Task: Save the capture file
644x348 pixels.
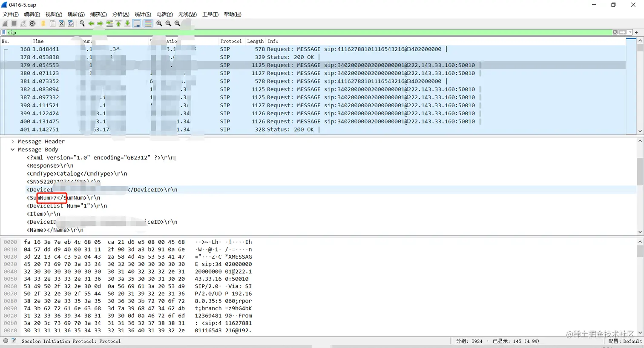Action: coord(52,23)
